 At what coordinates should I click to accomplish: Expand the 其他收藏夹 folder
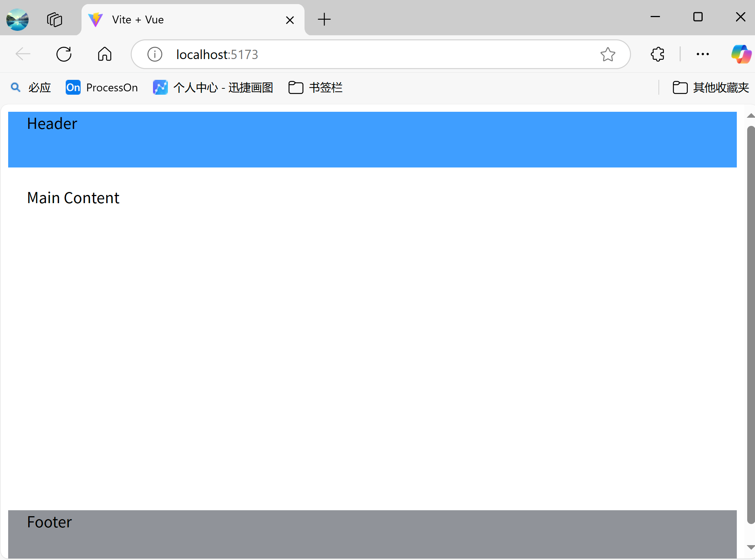[x=711, y=88]
